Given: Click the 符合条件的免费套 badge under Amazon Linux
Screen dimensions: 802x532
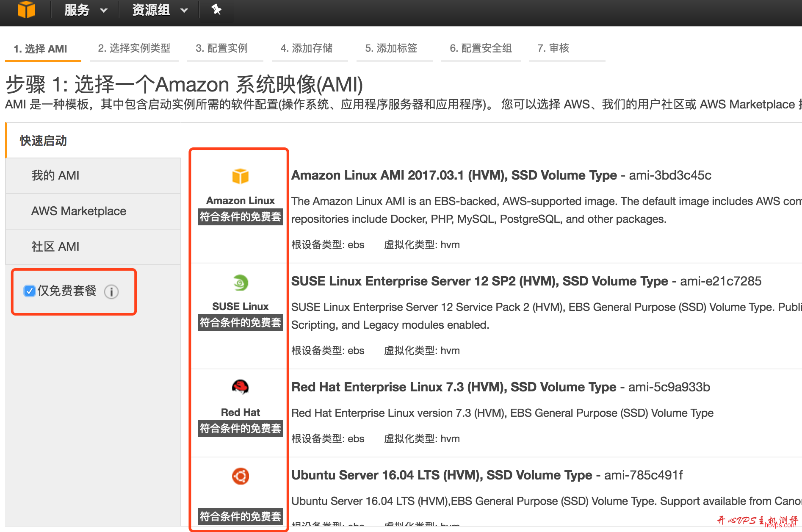Looking at the screenshot, I should [x=240, y=216].
